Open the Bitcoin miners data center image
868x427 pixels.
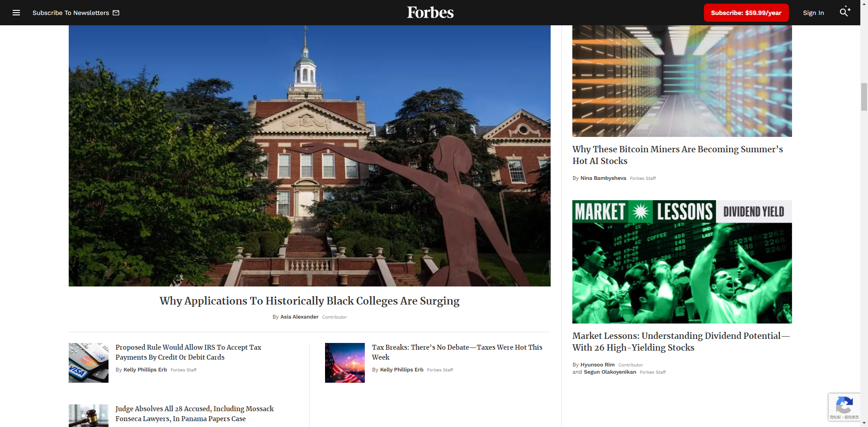tap(682, 81)
